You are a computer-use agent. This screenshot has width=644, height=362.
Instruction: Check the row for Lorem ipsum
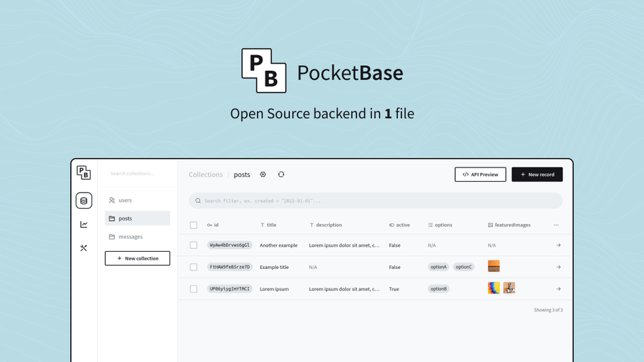coord(193,289)
